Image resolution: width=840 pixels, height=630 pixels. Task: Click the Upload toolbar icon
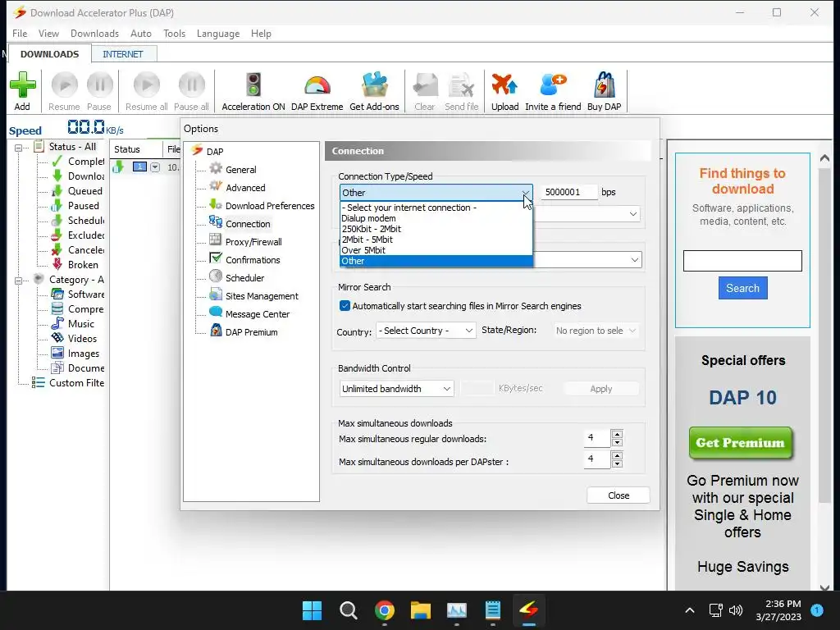(x=504, y=85)
